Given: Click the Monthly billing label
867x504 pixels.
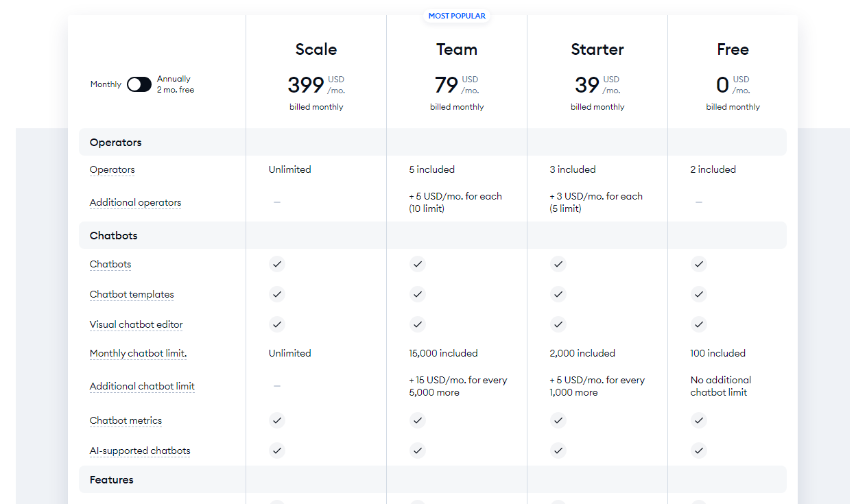Looking at the screenshot, I should pyautogui.click(x=106, y=84).
